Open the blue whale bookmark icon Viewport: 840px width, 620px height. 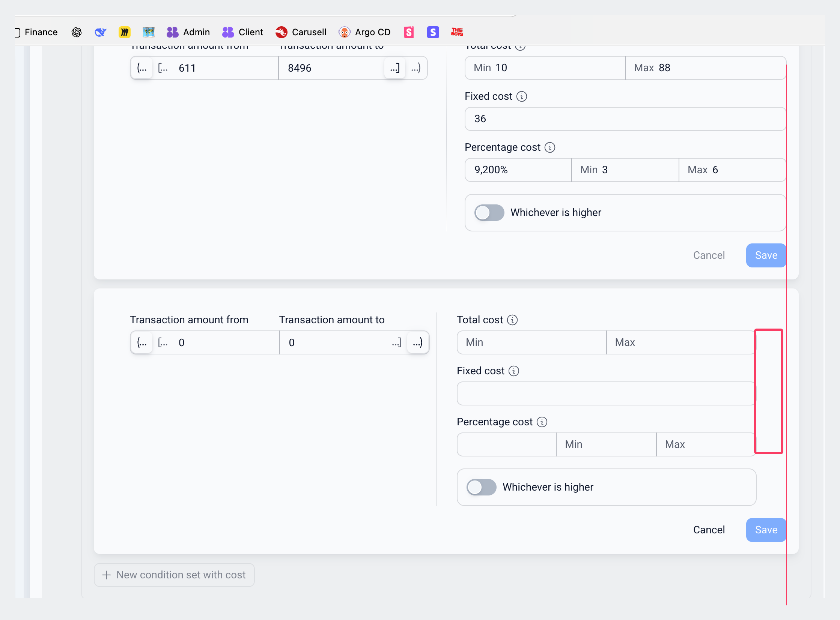(100, 32)
